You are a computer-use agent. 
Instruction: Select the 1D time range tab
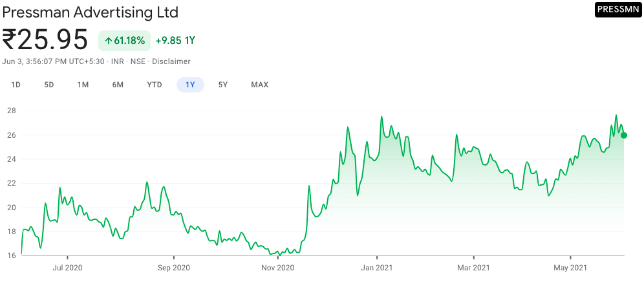tap(16, 85)
